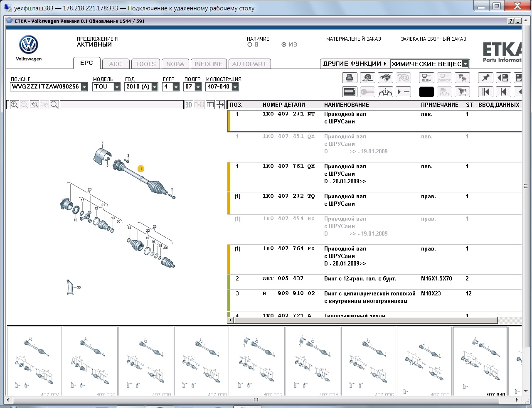Open the ПОИСК FI VIN dropdown
532x408 pixels.
(x=84, y=87)
